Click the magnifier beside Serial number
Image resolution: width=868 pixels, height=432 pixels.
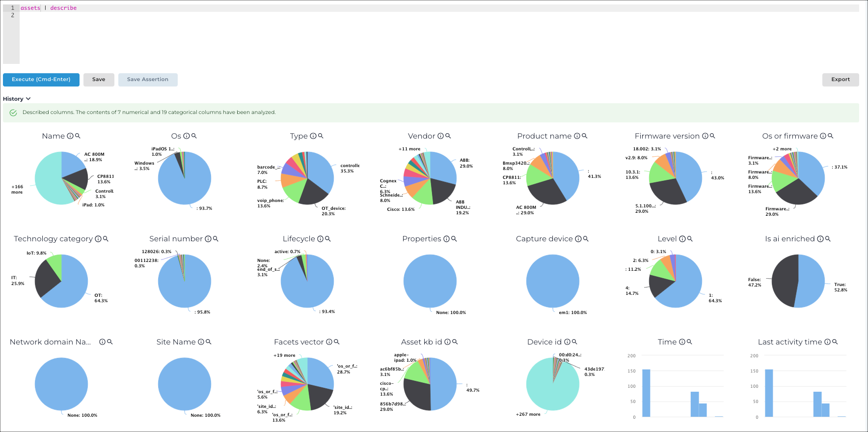[x=216, y=239]
